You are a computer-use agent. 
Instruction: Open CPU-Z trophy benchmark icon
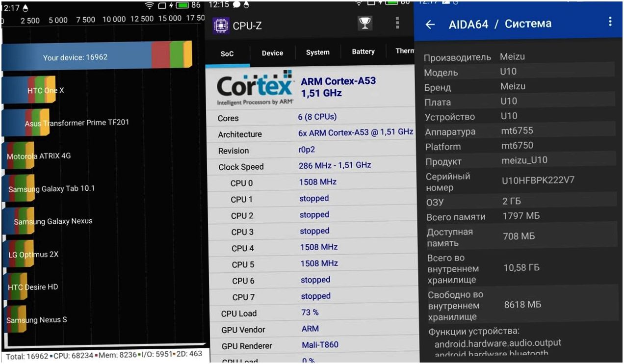tap(365, 23)
